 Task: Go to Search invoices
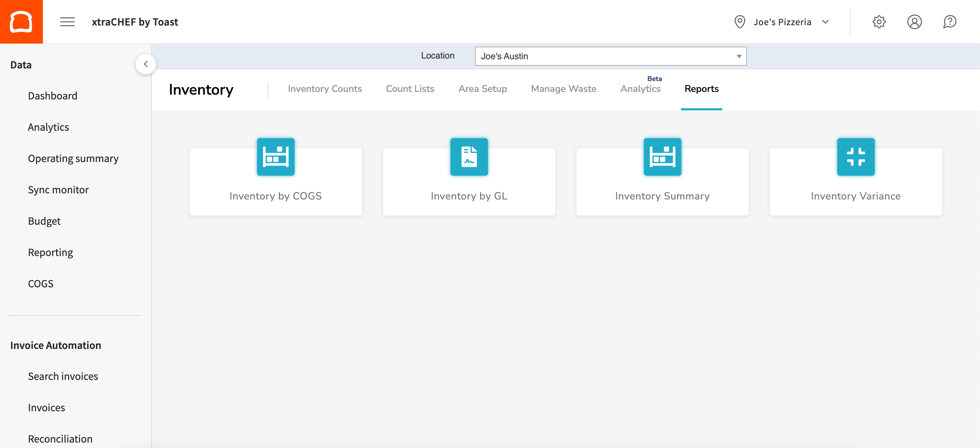[63, 376]
